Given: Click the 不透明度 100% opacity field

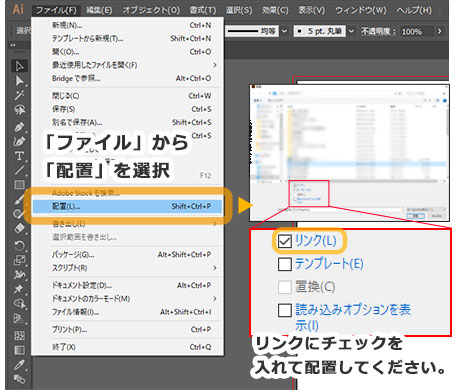Looking at the screenshot, I should [x=417, y=32].
